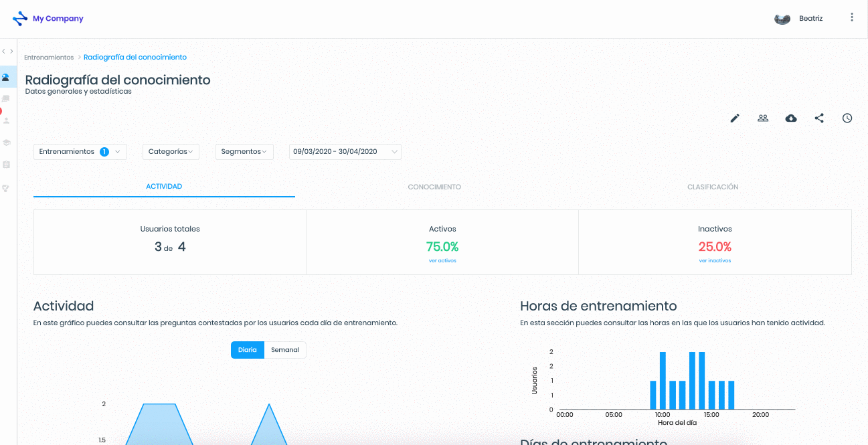Click the users group icon
This screenshot has width=868, height=445.
click(x=763, y=118)
